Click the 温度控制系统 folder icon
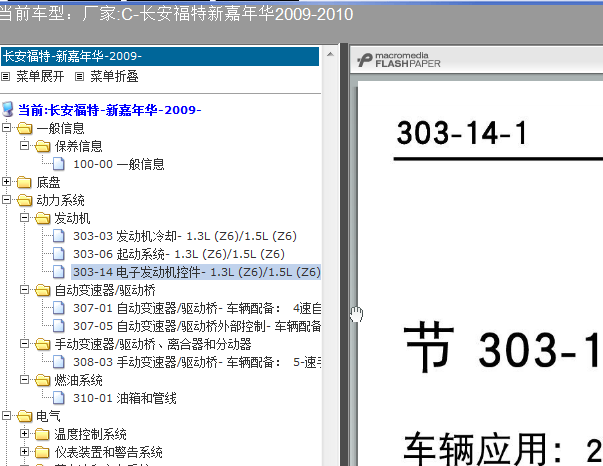The height and width of the screenshot is (466, 603). [43, 434]
